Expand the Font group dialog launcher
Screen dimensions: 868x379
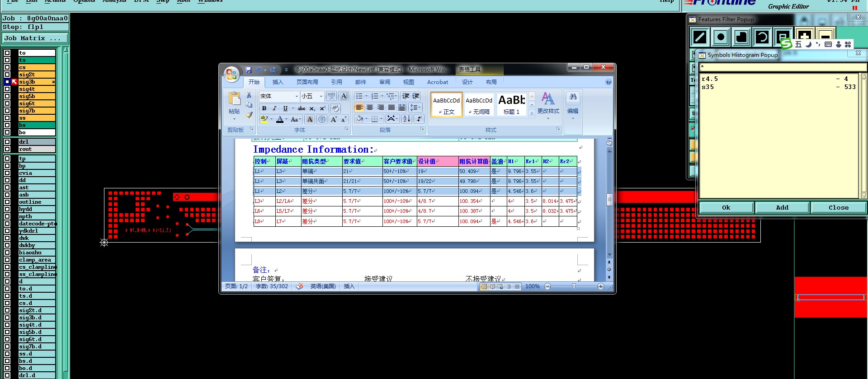pos(347,129)
